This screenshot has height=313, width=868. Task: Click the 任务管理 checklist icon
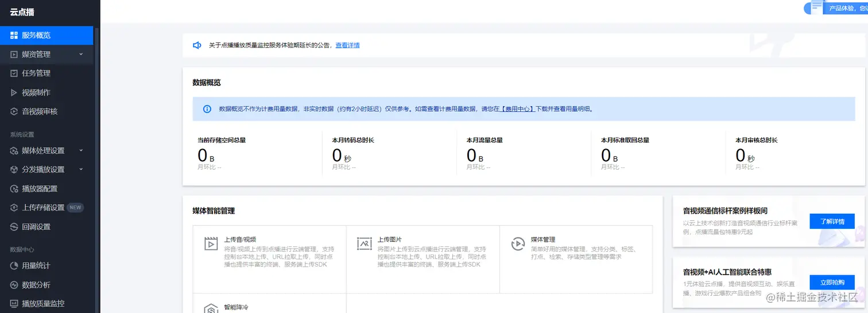click(x=14, y=73)
